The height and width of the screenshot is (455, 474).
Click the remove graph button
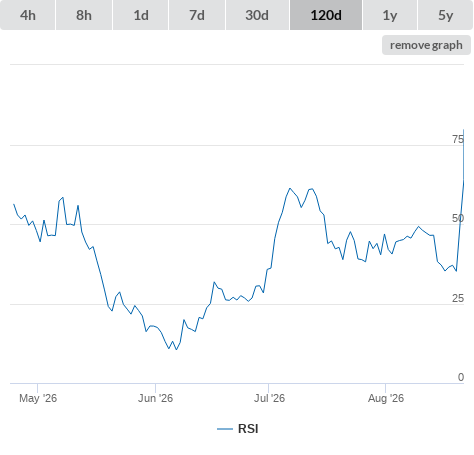click(426, 45)
